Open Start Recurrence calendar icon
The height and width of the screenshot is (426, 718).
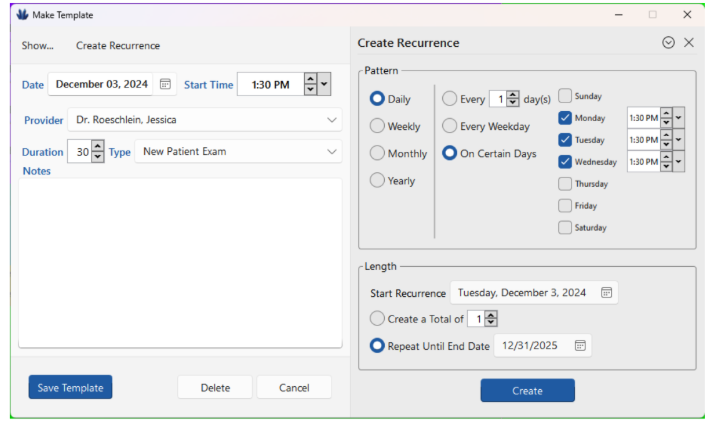(606, 293)
